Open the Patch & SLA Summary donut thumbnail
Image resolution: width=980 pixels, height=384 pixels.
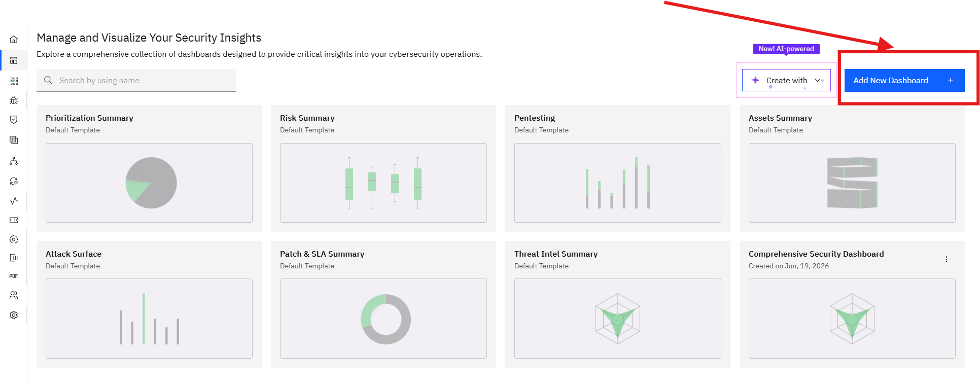[x=383, y=319]
